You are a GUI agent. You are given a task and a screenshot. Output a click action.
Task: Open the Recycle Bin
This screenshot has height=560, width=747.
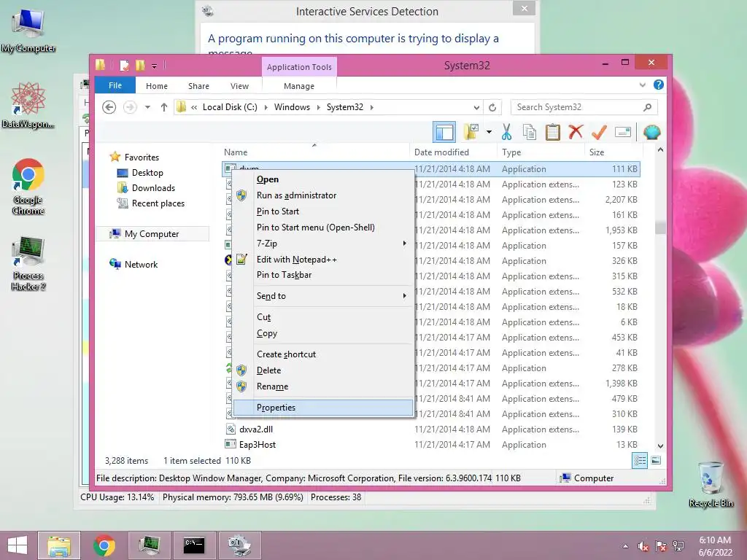(711, 484)
